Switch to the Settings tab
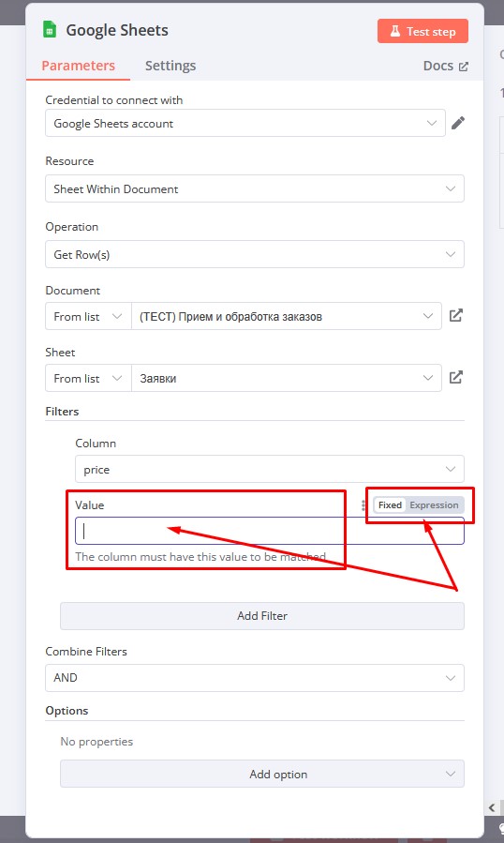Viewport: 504px width, 843px height. (x=170, y=66)
